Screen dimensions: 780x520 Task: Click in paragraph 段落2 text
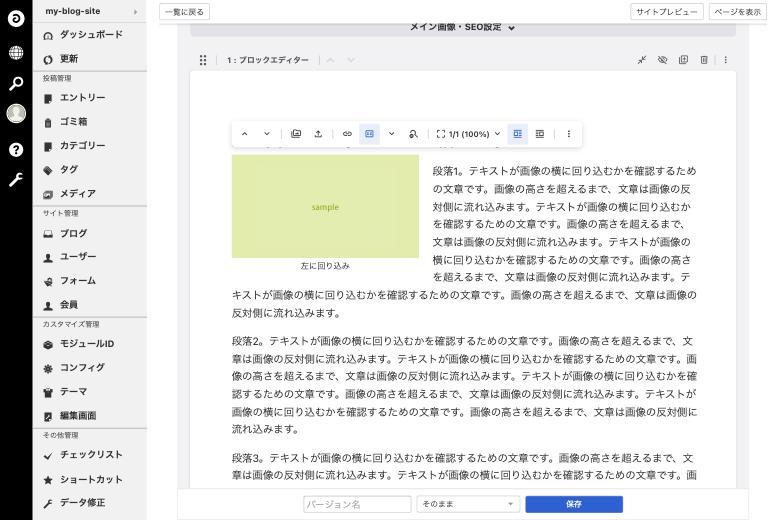(464, 385)
